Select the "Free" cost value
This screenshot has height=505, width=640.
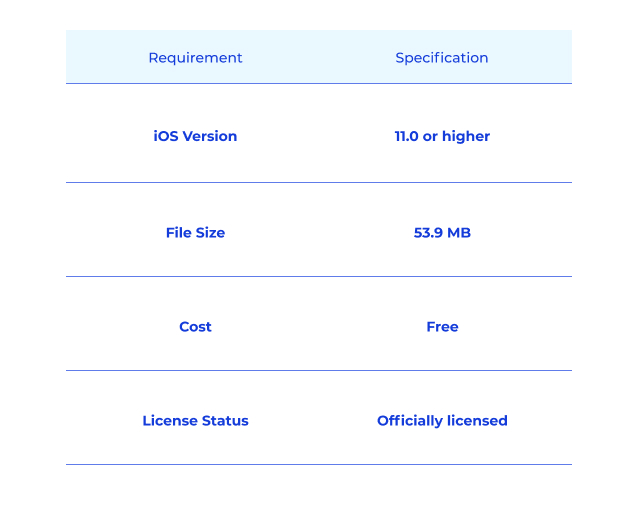[x=442, y=327]
